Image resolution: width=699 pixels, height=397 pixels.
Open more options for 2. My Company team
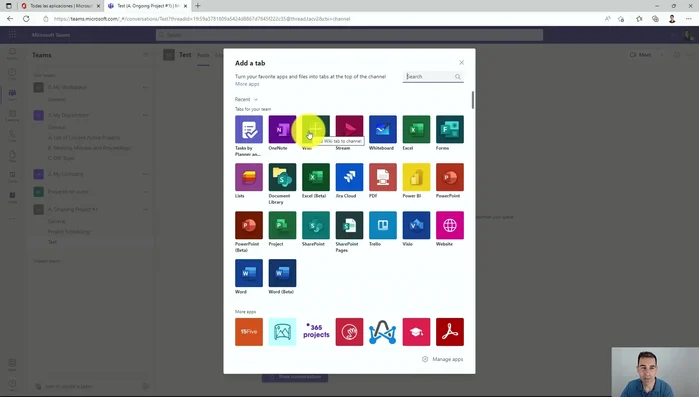point(145,174)
